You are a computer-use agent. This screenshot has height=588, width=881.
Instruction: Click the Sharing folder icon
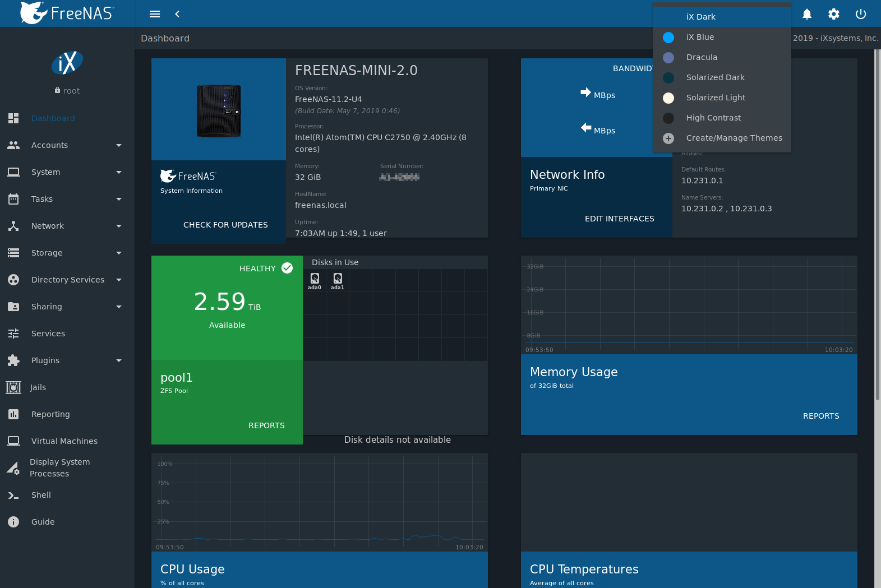13,307
